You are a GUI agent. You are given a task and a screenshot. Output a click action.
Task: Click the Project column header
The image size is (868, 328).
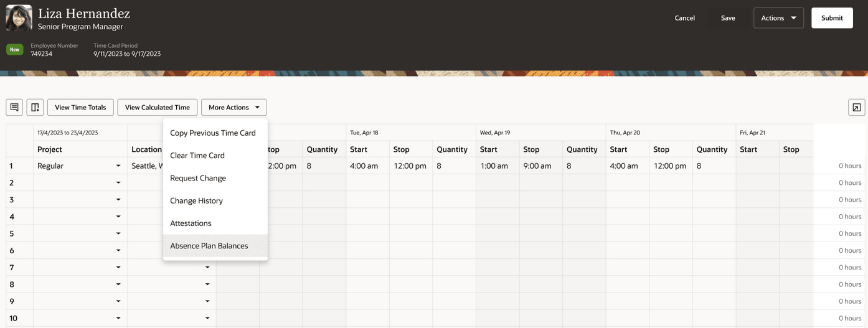click(x=80, y=149)
